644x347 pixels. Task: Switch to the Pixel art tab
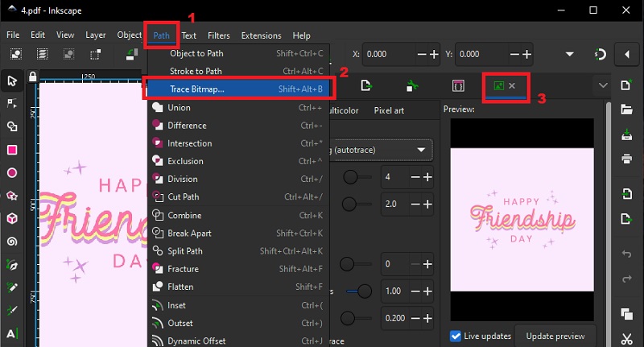point(389,110)
